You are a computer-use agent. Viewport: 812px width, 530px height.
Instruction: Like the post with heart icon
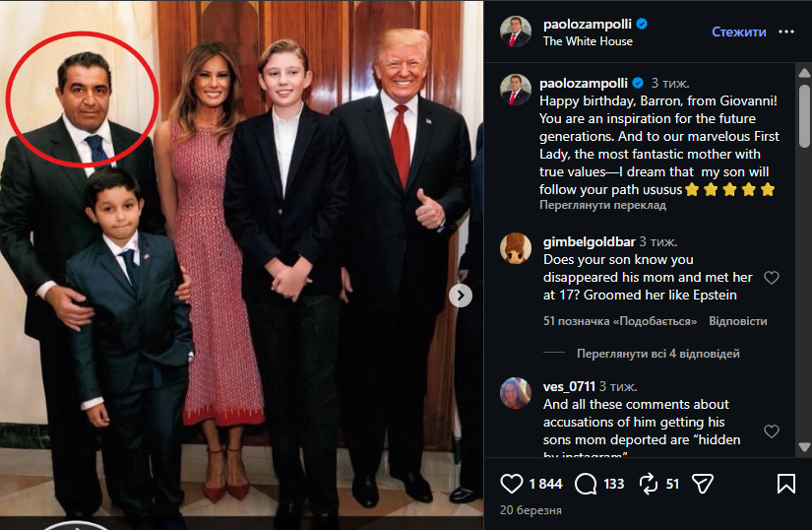512,484
